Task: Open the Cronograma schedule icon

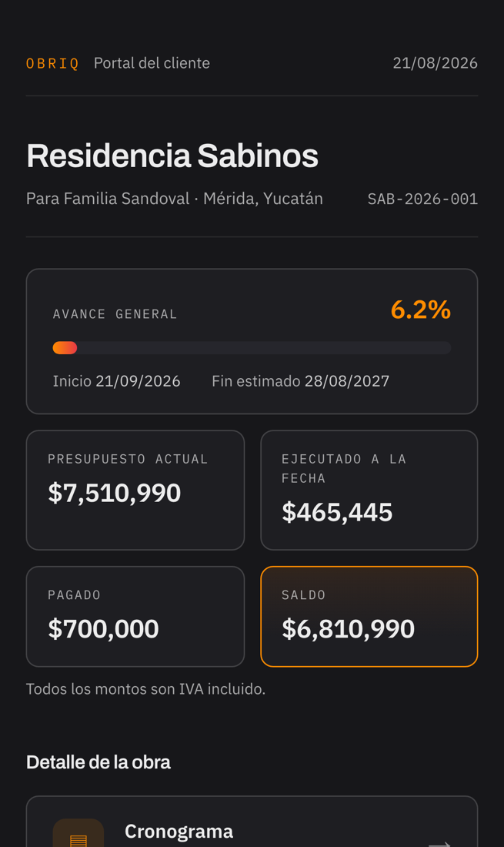Action: pyautogui.click(x=78, y=835)
